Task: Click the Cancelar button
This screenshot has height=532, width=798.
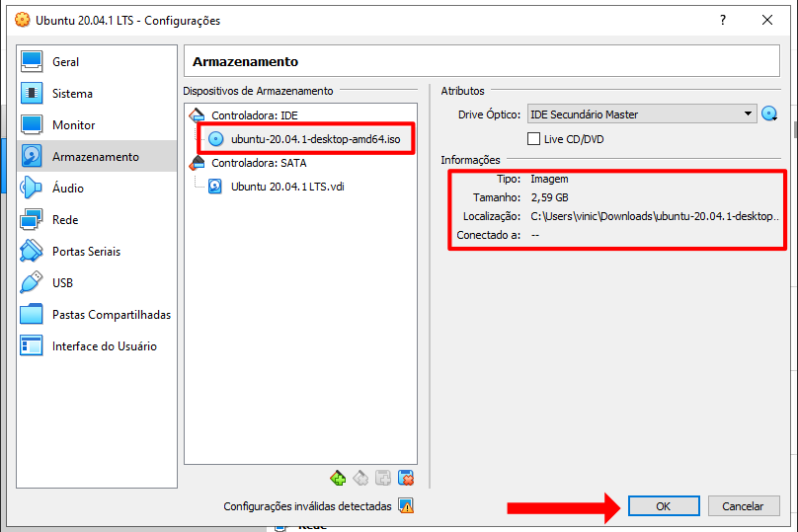Action: 743,506
